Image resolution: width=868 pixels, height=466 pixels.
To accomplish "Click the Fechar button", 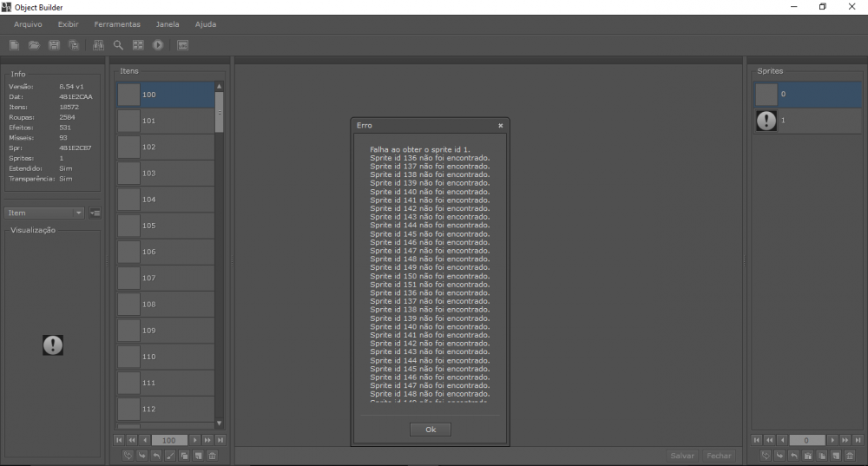I will click(719, 456).
